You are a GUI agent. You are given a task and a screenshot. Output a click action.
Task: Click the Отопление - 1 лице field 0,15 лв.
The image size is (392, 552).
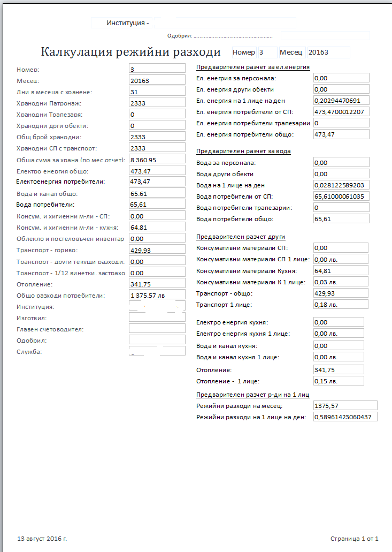339,381
